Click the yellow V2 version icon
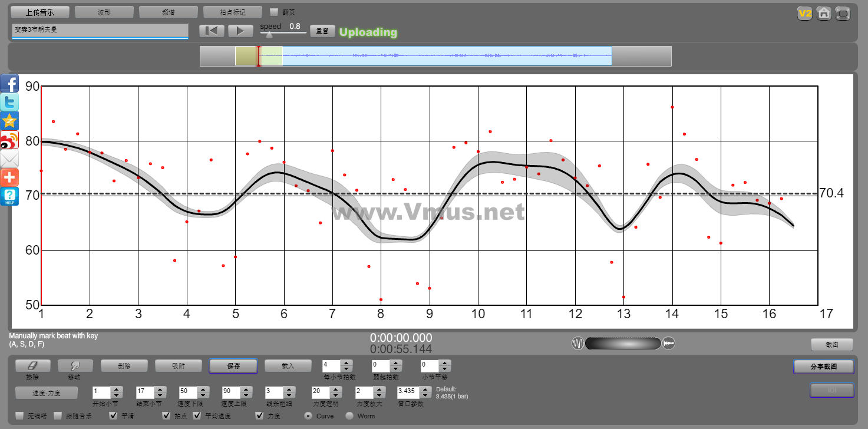 804,14
